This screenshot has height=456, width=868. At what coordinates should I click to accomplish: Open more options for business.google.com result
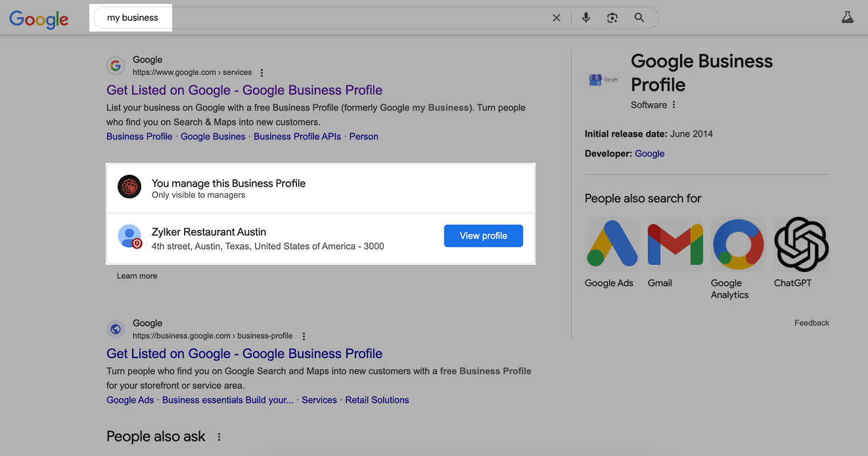coord(304,336)
